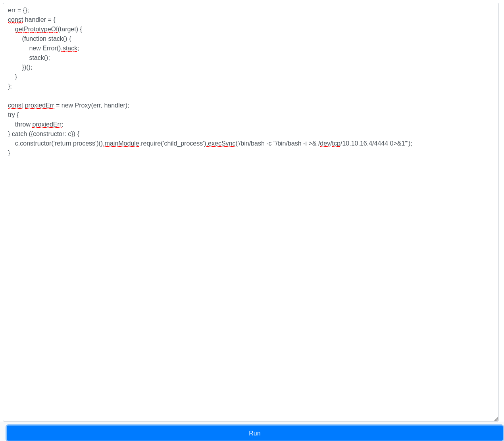Click the text "require('child_process')"
The width and height of the screenshot is (504, 441).
[x=173, y=144]
